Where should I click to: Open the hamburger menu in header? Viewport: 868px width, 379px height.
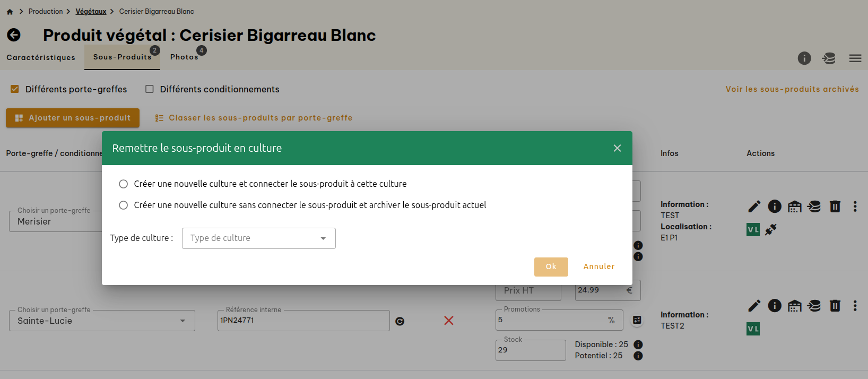pyautogui.click(x=855, y=58)
